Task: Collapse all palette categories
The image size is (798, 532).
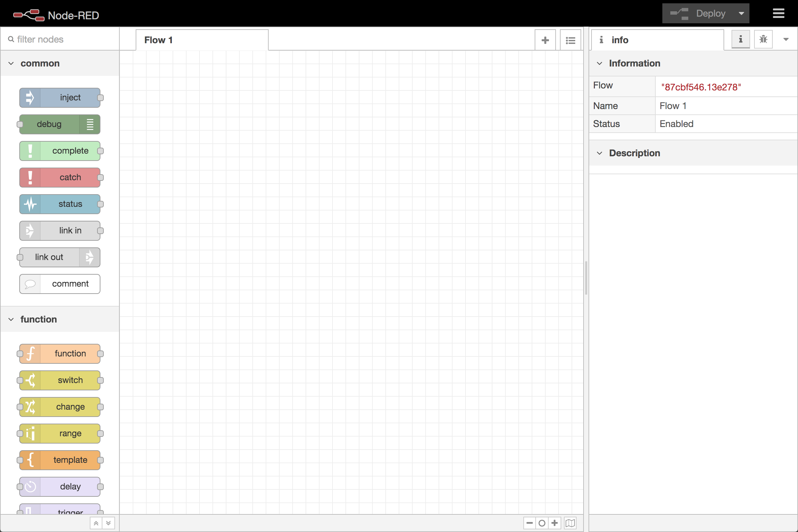Action: [x=96, y=523]
